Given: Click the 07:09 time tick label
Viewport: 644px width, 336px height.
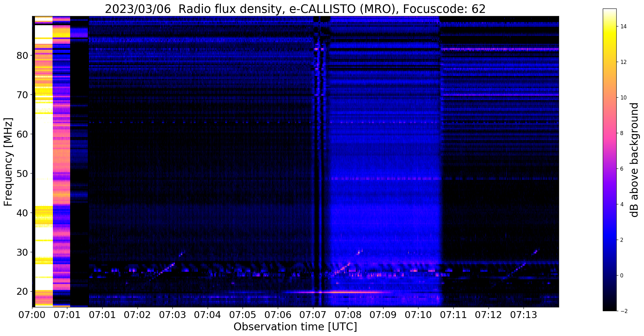Looking at the screenshot, I should (x=383, y=315).
